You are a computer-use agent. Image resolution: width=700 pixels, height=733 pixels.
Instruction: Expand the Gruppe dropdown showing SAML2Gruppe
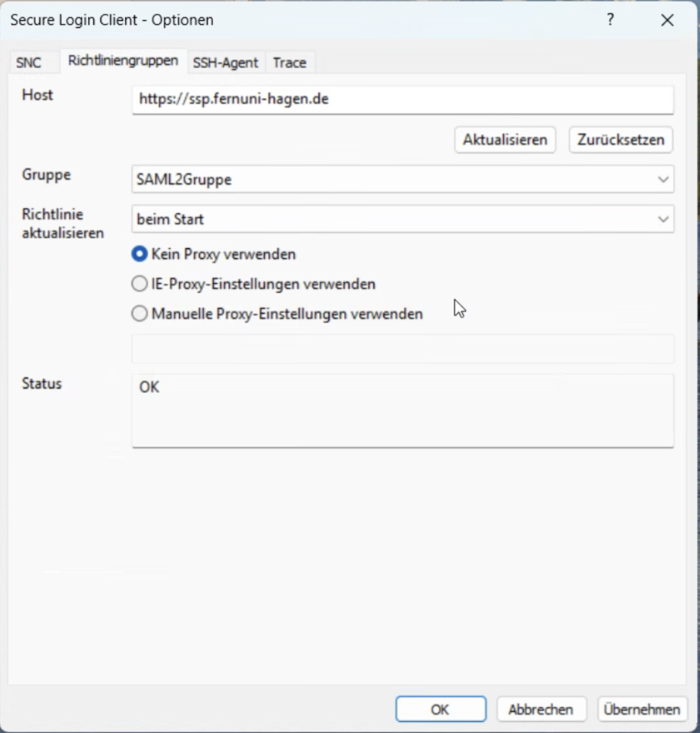(403, 180)
